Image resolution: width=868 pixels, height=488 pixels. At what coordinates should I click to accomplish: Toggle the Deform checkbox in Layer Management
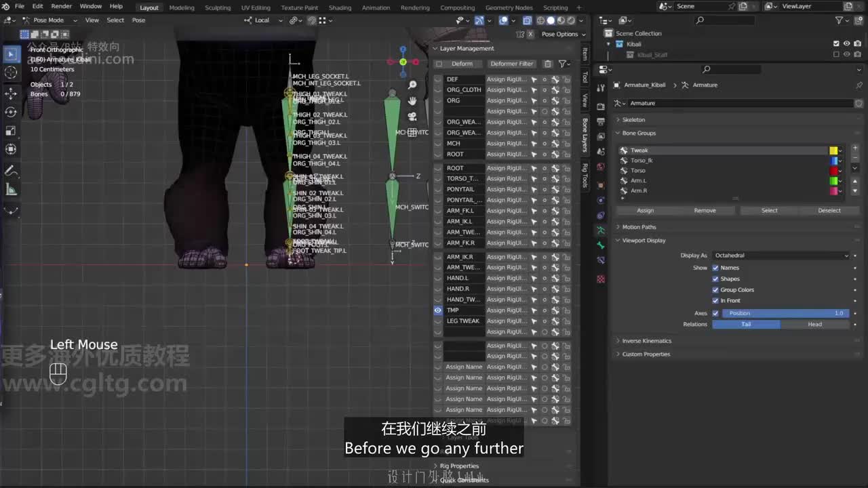click(x=439, y=64)
